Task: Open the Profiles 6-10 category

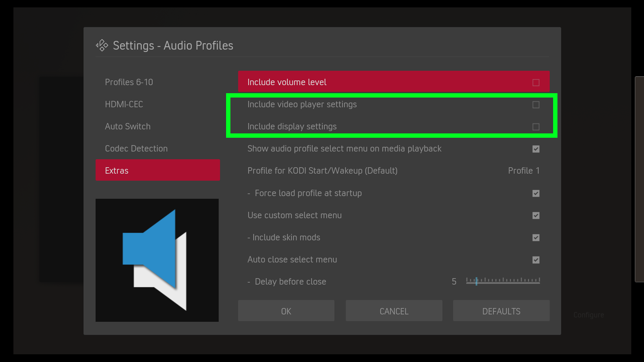Action: [129, 82]
